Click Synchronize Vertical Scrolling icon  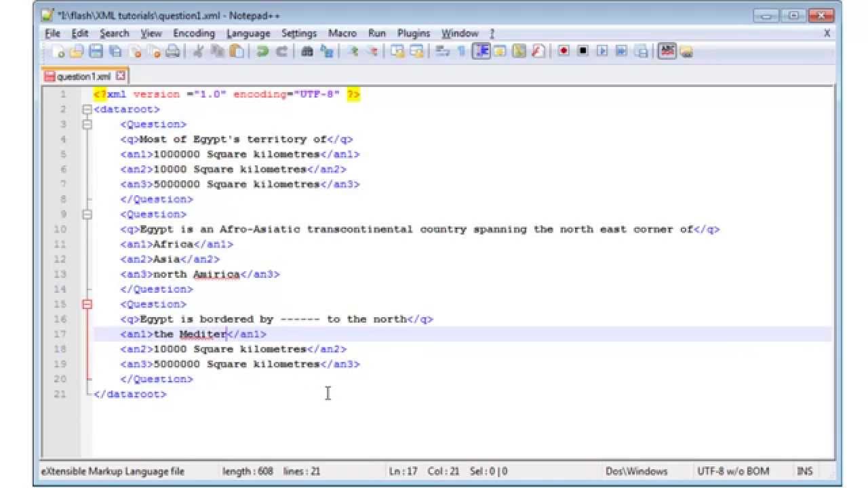(397, 52)
